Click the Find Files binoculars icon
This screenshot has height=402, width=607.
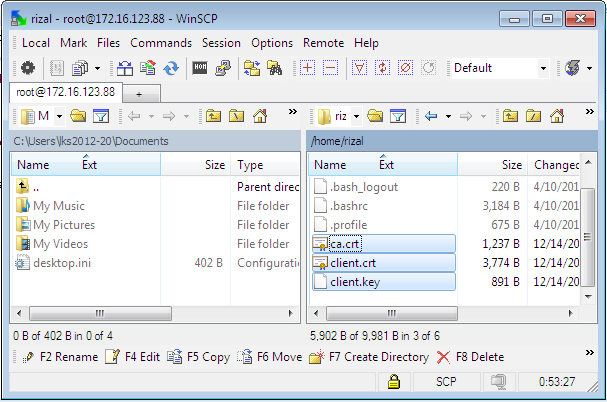pyautogui.click(x=275, y=68)
